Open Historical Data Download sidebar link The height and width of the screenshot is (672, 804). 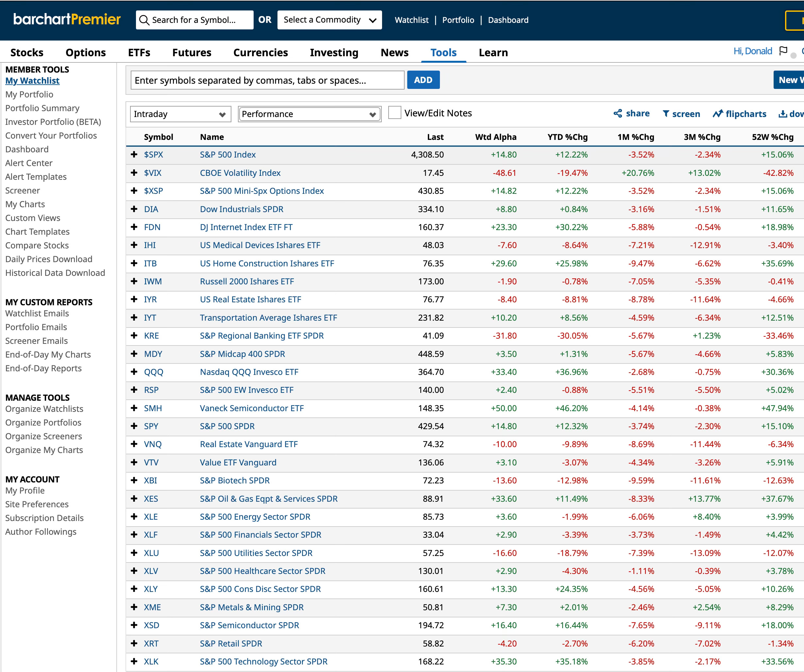pyautogui.click(x=55, y=273)
